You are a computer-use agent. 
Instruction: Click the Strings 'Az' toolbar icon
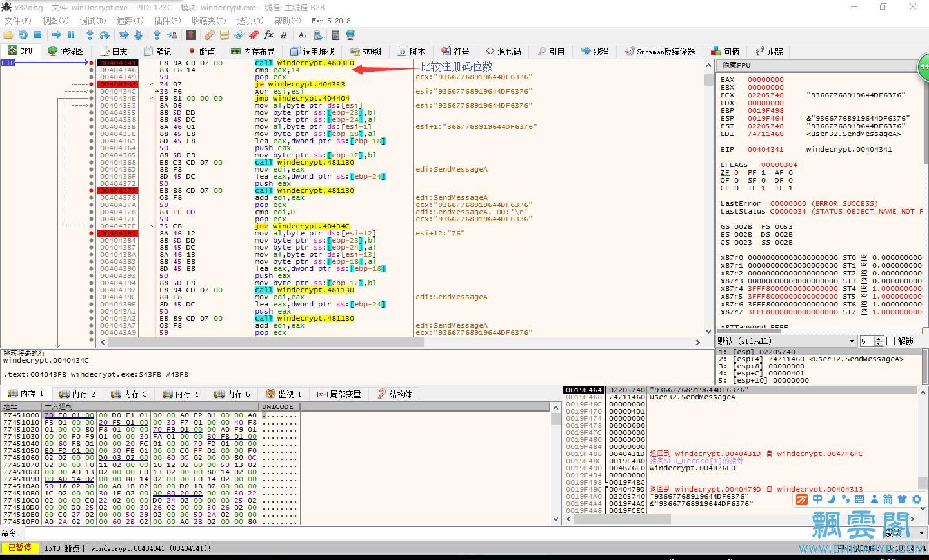(303, 35)
